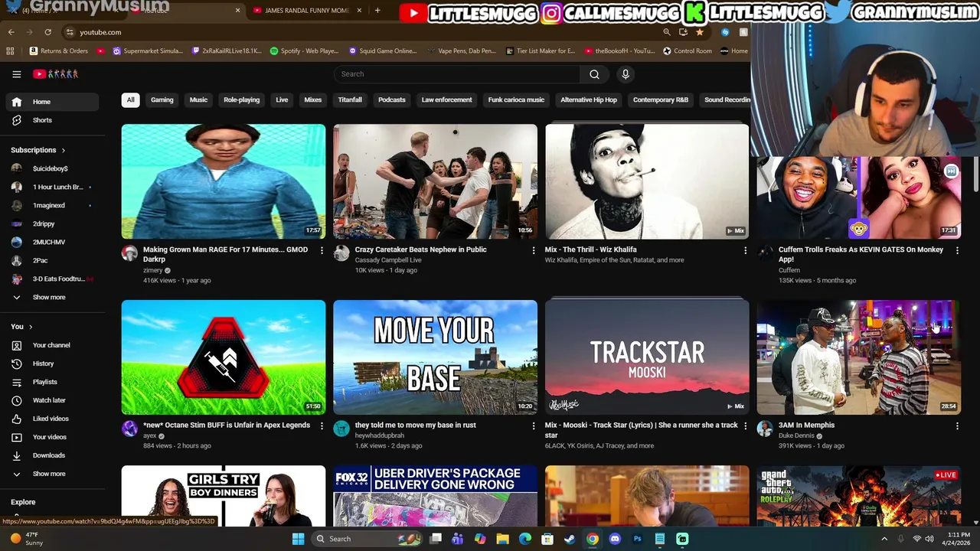The width and height of the screenshot is (980, 551).
Task: Open Duke Dennis channel link
Action: click(x=796, y=436)
